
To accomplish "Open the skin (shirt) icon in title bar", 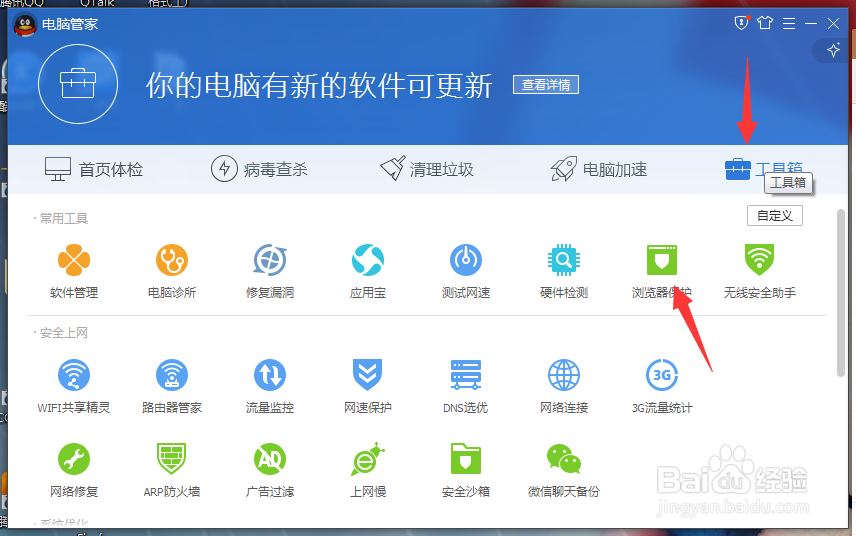I will tap(765, 23).
